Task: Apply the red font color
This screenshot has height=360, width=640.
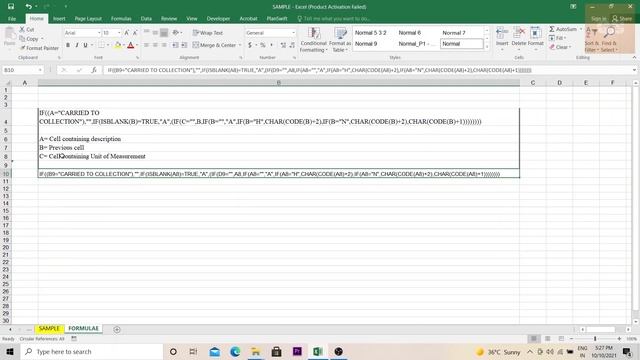Action: [x=131, y=45]
